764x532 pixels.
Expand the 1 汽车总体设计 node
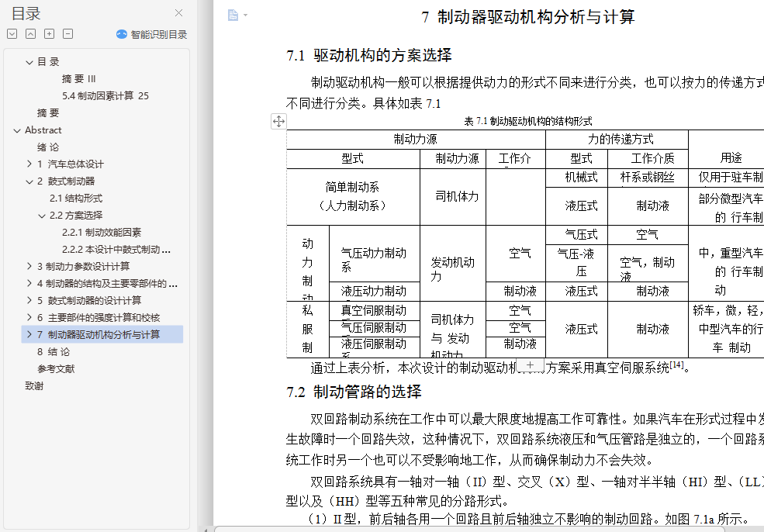(29, 164)
